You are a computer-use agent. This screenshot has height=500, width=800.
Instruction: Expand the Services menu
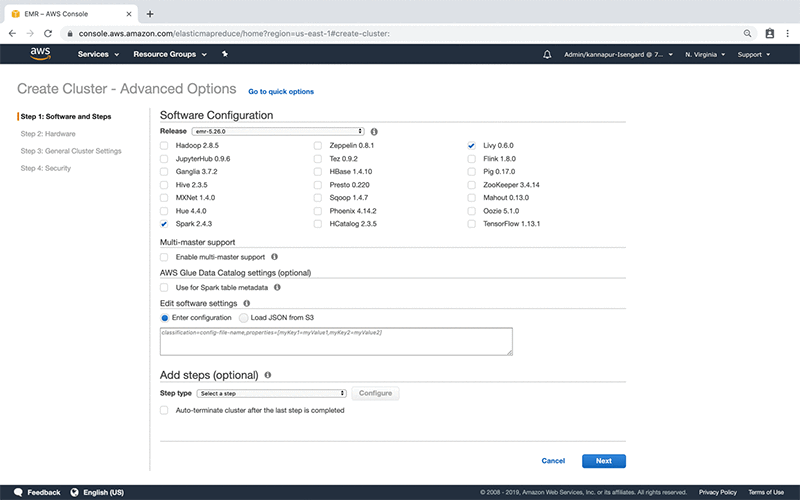click(98, 54)
